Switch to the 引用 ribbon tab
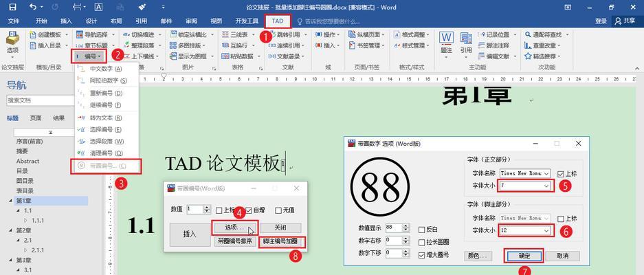Viewport: 644px width, 275px height. pyautogui.click(x=141, y=21)
